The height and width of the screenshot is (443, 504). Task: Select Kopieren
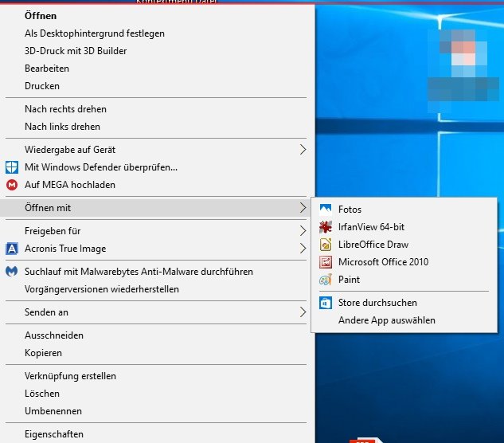click(x=156, y=353)
